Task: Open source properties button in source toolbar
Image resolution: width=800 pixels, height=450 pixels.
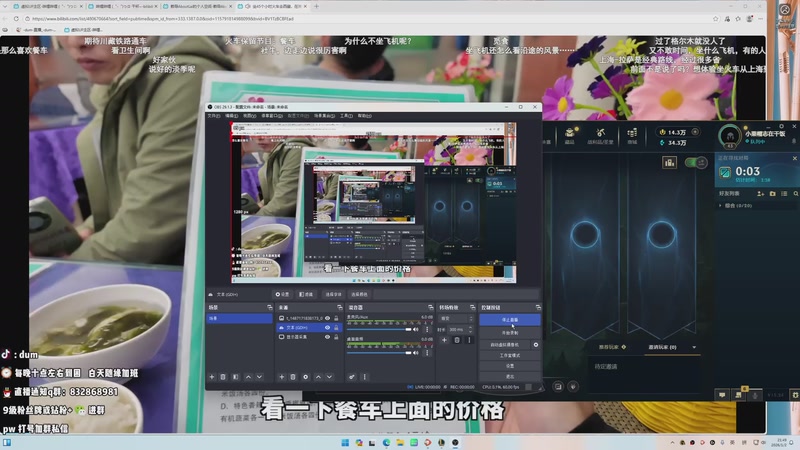Action: coord(282,294)
